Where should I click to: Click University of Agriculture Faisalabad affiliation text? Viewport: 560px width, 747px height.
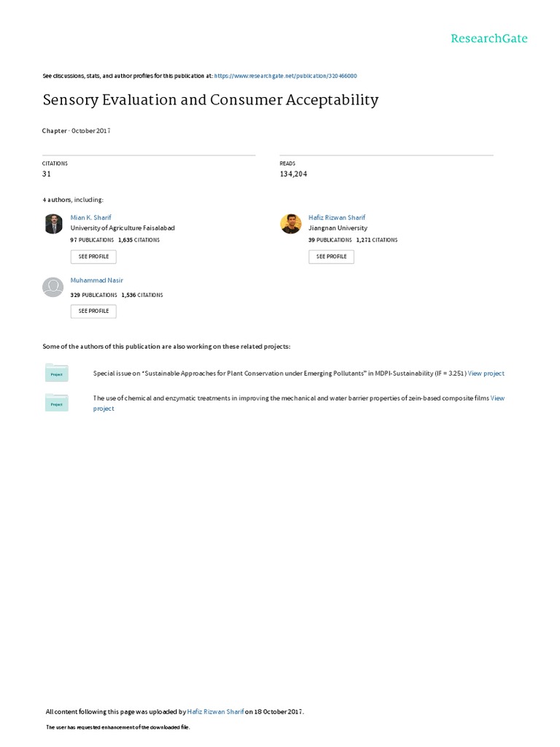pos(122,228)
